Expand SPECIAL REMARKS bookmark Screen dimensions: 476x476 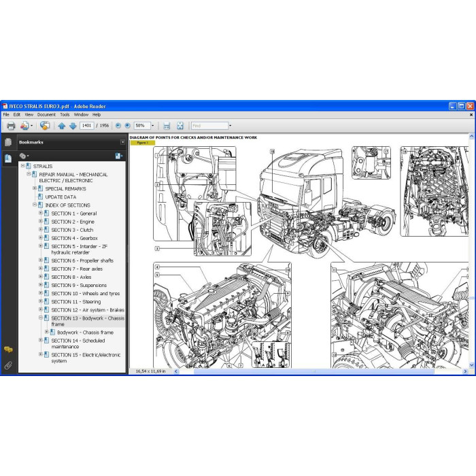(35, 188)
